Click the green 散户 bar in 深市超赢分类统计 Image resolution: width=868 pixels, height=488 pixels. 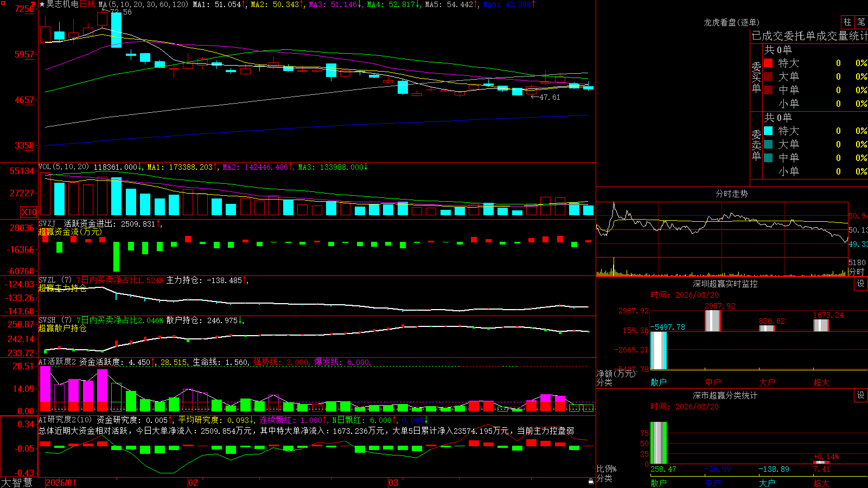(659, 442)
